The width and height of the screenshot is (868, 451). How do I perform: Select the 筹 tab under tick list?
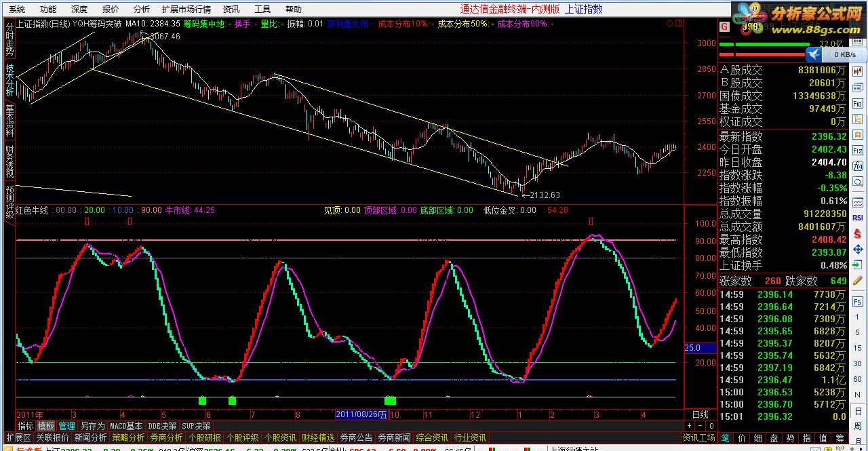coord(840,438)
